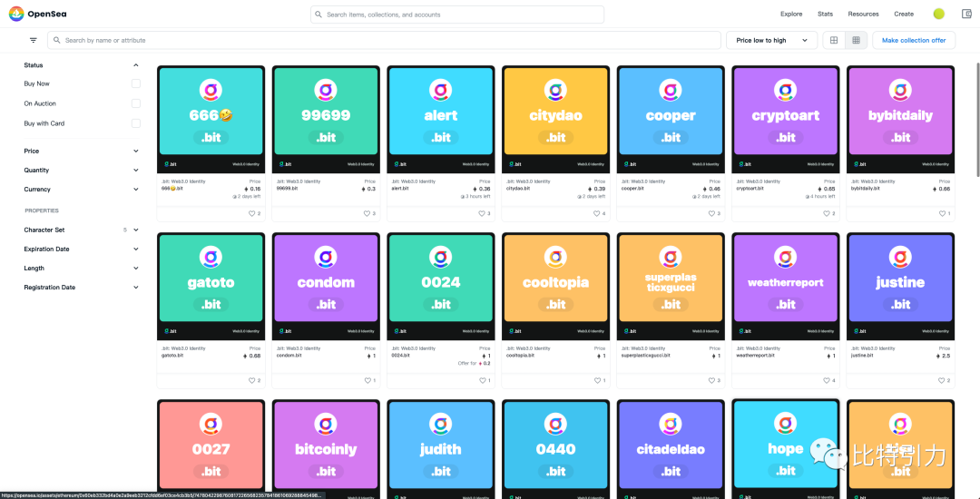Switch to large grid view icon
Viewport: 980px width, 499px height.
[834, 40]
